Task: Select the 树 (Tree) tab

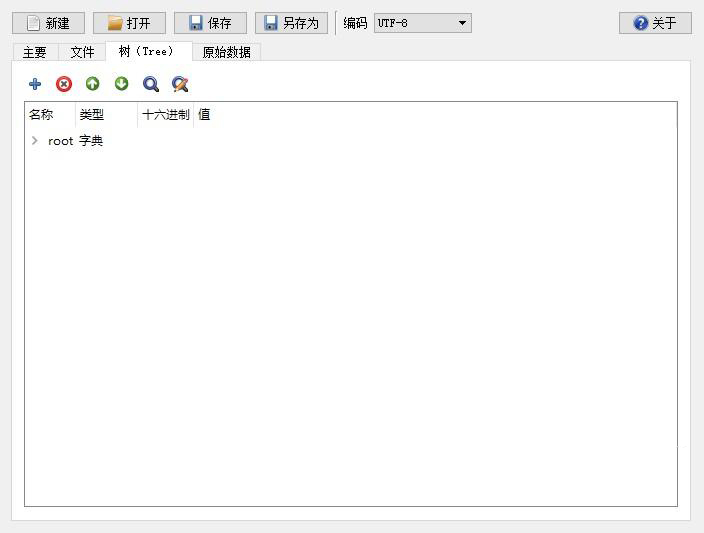Action: pyautogui.click(x=149, y=51)
